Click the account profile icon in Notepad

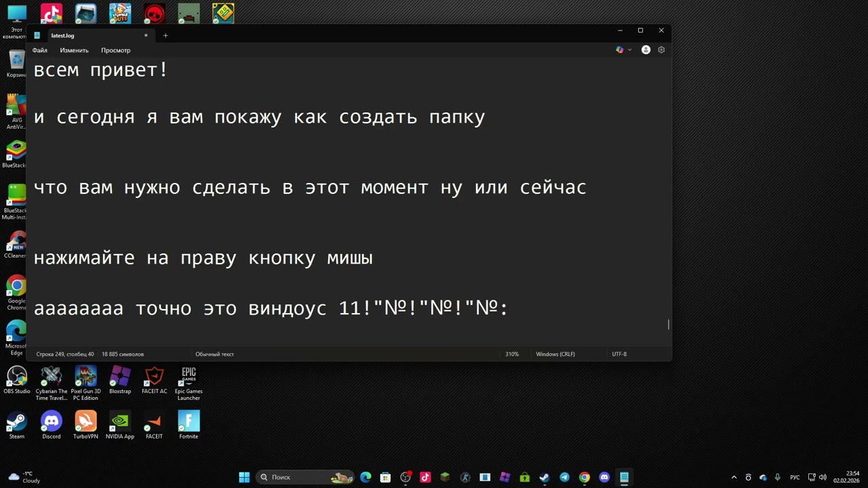[646, 49]
